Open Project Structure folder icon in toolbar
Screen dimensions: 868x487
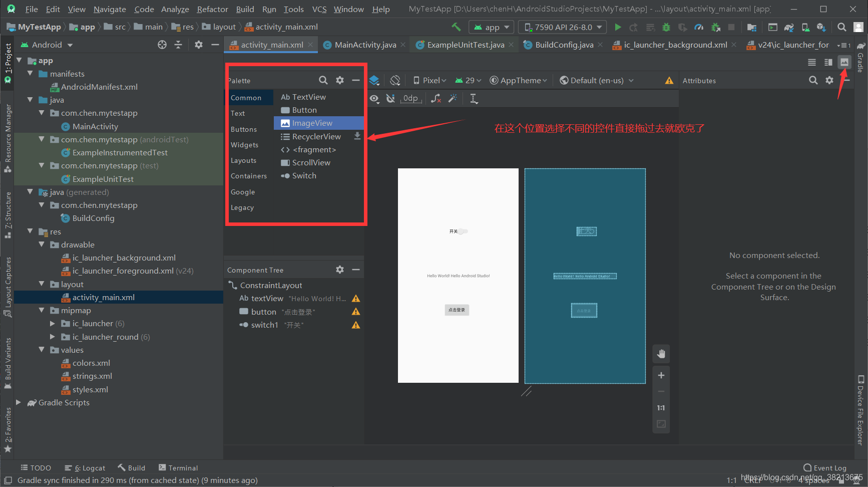[751, 27]
